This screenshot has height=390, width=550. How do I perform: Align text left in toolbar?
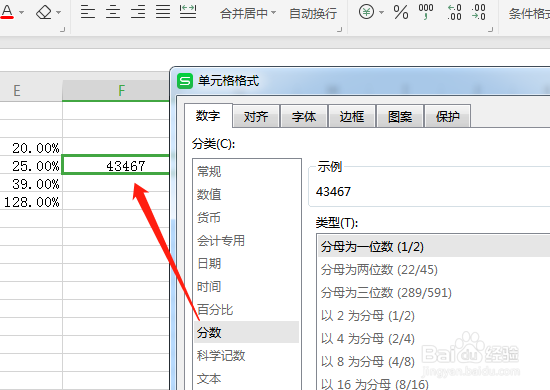88,12
